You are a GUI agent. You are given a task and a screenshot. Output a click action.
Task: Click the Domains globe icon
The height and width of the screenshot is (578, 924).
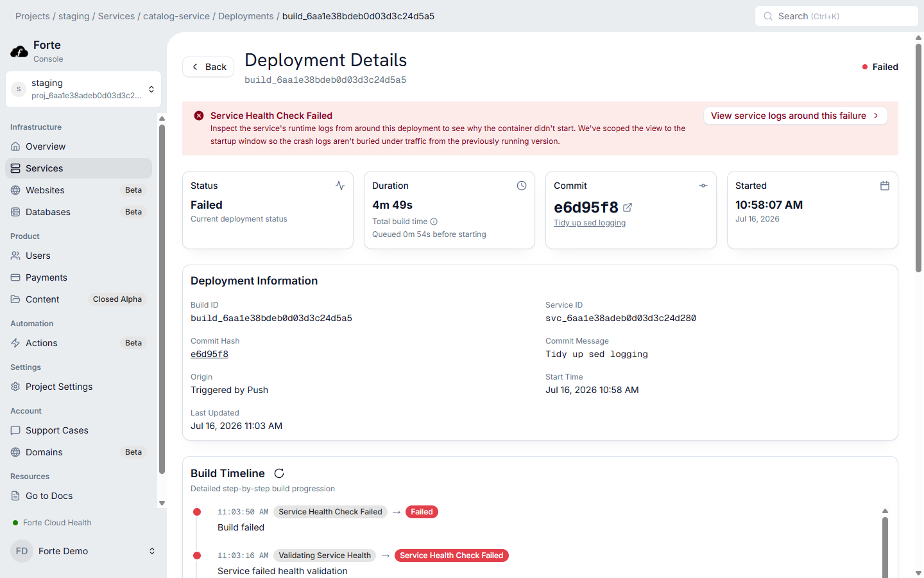point(15,452)
